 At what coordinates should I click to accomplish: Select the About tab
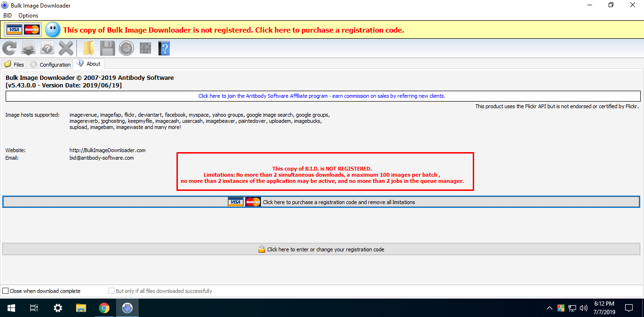(89, 64)
